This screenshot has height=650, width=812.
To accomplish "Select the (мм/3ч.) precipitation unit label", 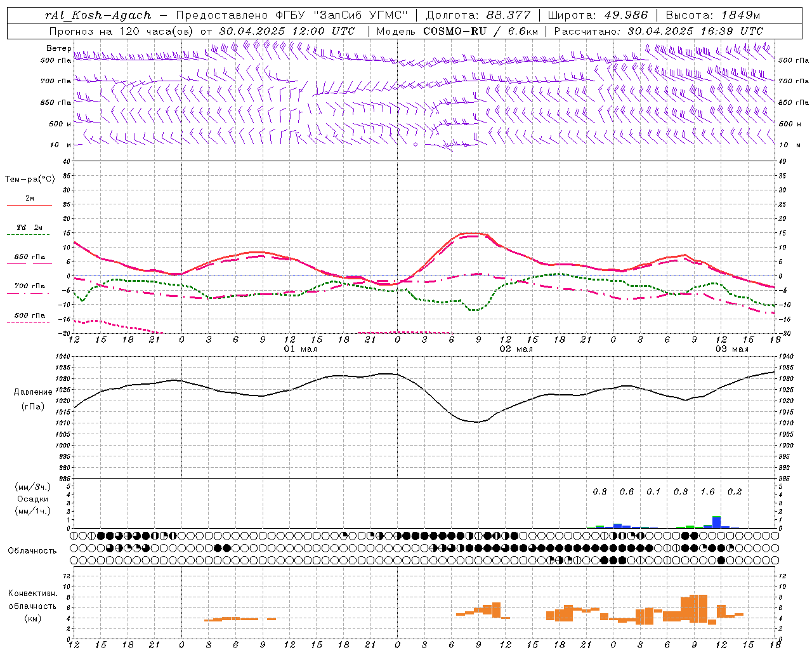I will (x=33, y=487).
